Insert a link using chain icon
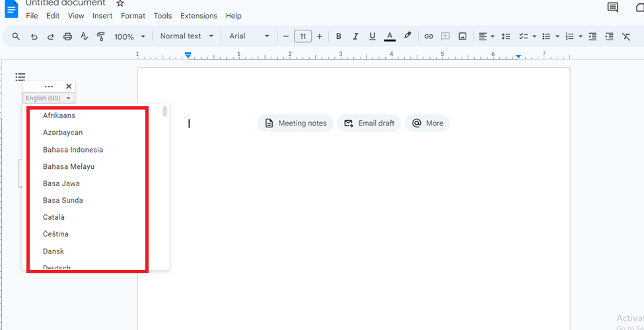The height and width of the screenshot is (330, 644). pos(429,36)
